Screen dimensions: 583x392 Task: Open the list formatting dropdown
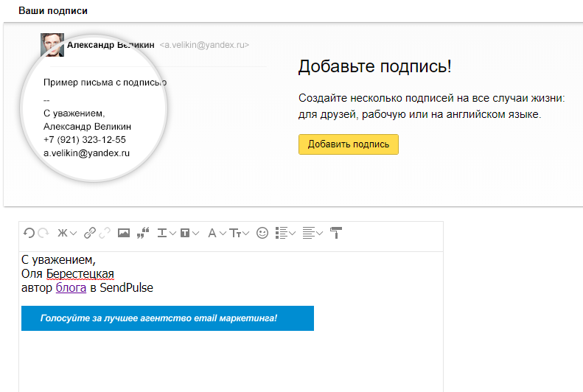click(285, 233)
